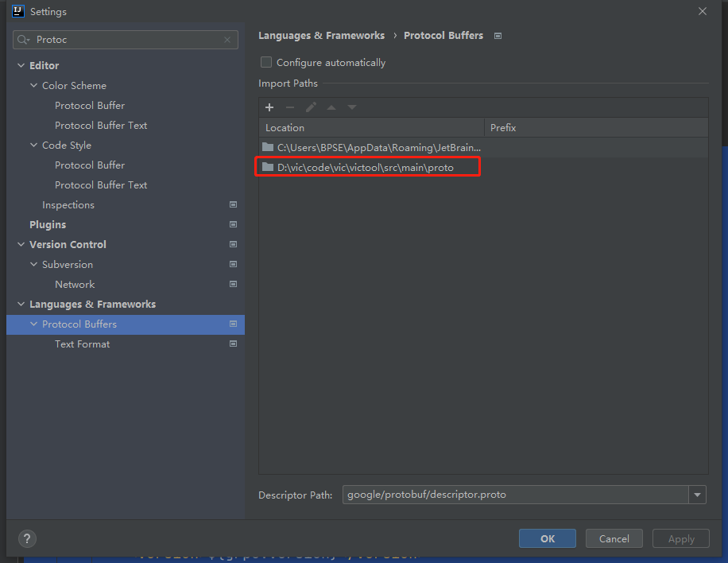Click the project icon beside Text Format

233,344
